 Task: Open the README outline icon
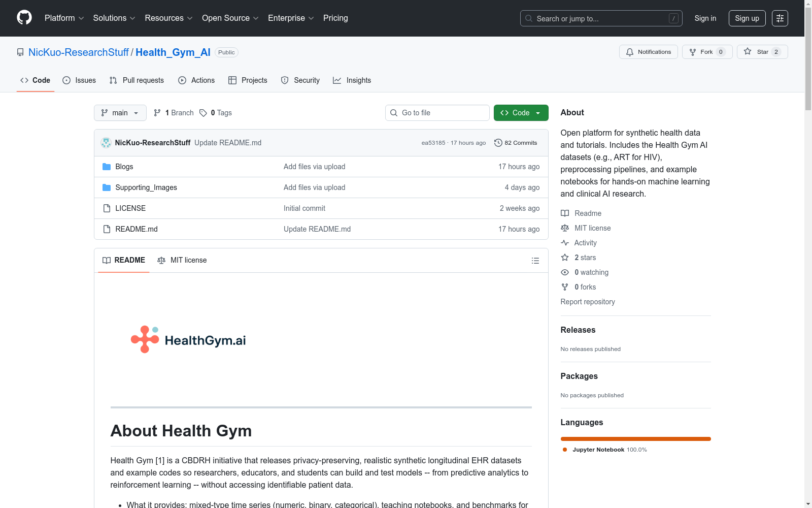pos(535,261)
